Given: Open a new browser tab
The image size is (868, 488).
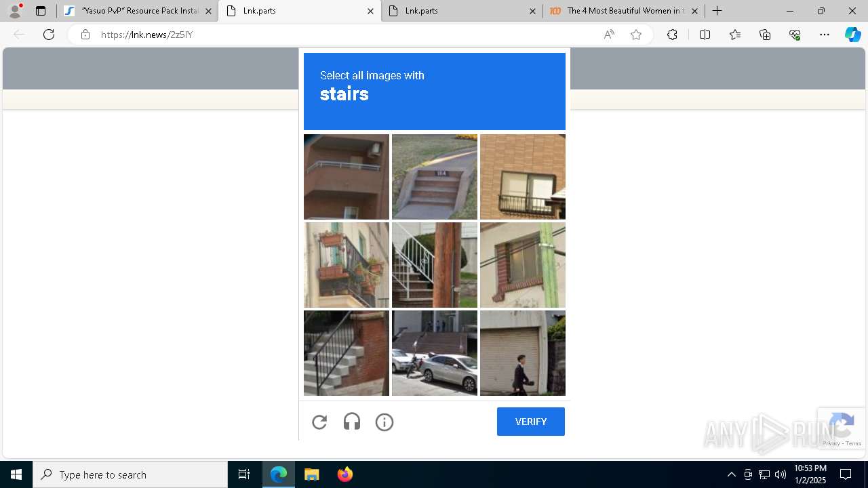Looking at the screenshot, I should click(x=717, y=11).
